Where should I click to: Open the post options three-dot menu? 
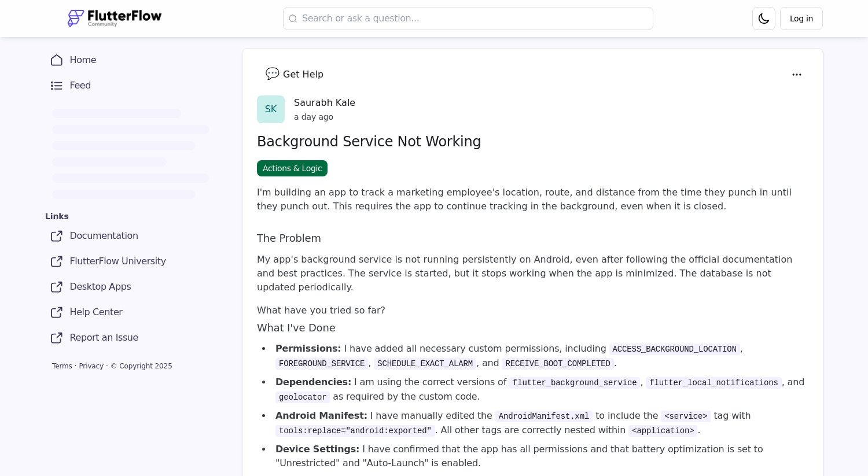(797, 75)
